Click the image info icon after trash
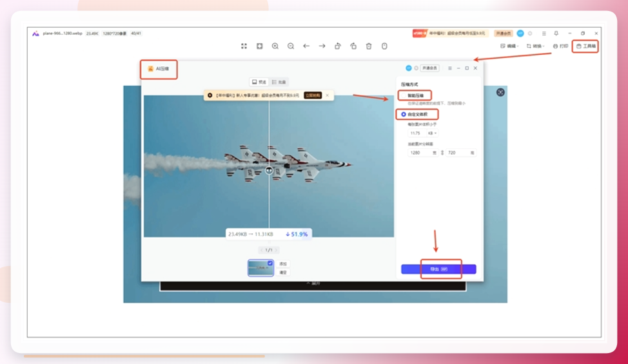The width and height of the screenshot is (628, 364). coord(384,46)
